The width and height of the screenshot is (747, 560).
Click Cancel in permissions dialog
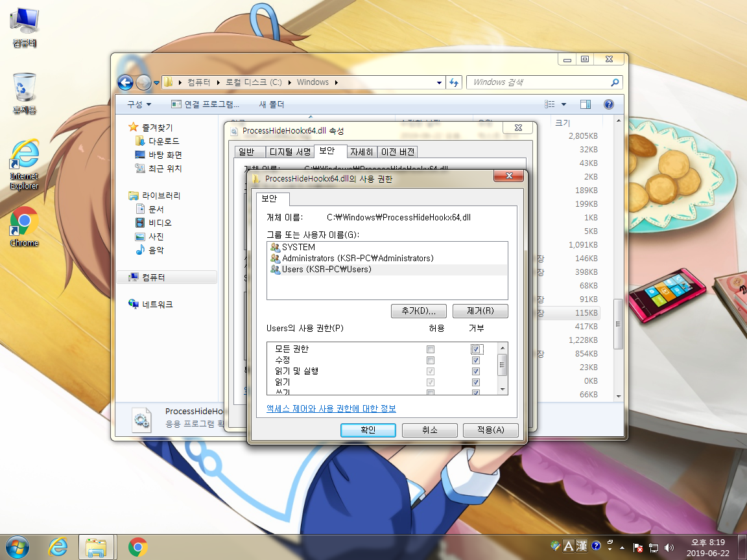click(430, 430)
